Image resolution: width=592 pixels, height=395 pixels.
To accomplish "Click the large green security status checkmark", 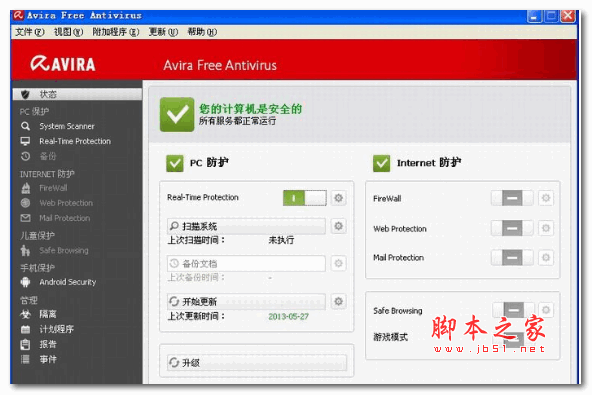I will [177, 114].
